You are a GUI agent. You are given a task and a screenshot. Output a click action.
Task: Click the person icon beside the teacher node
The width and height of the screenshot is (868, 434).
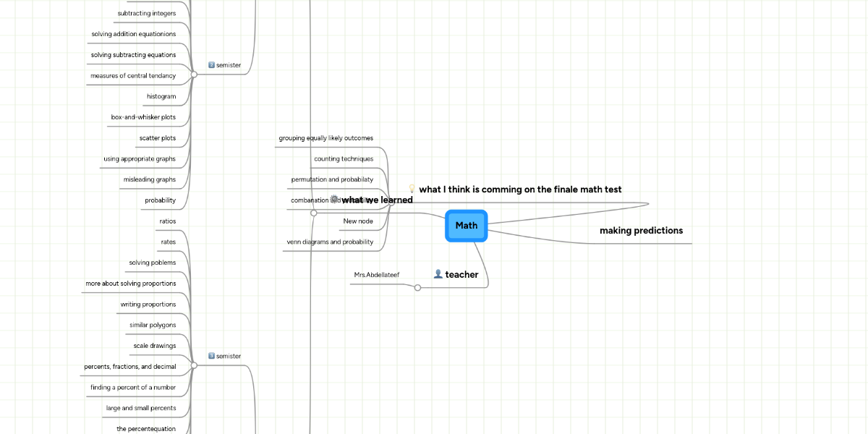coord(438,274)
